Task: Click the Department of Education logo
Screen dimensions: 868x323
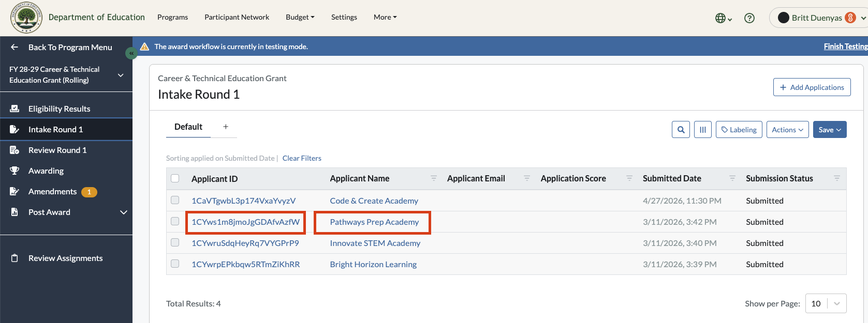Action: (26, 17)
